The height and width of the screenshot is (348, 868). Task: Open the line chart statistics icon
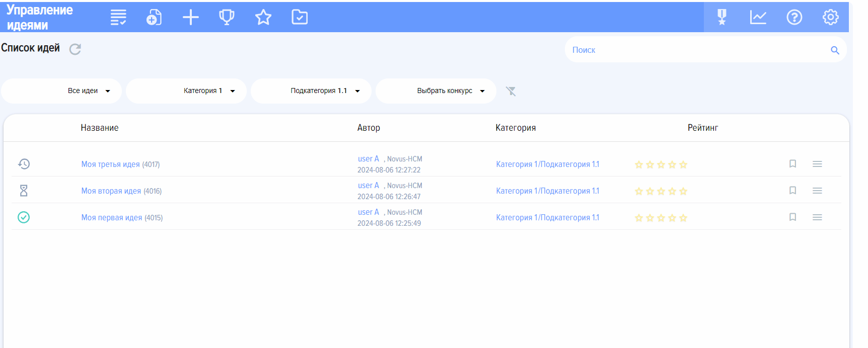coord(758,18)
